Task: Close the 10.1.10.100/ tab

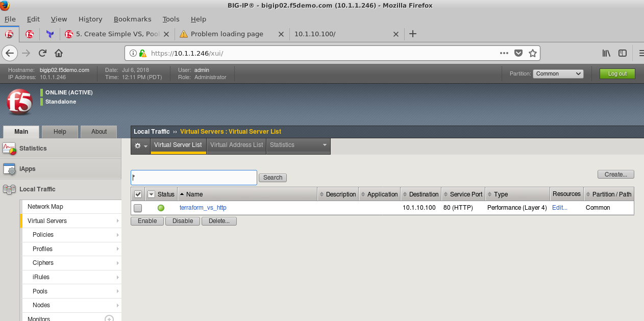Action: (395, 34)
